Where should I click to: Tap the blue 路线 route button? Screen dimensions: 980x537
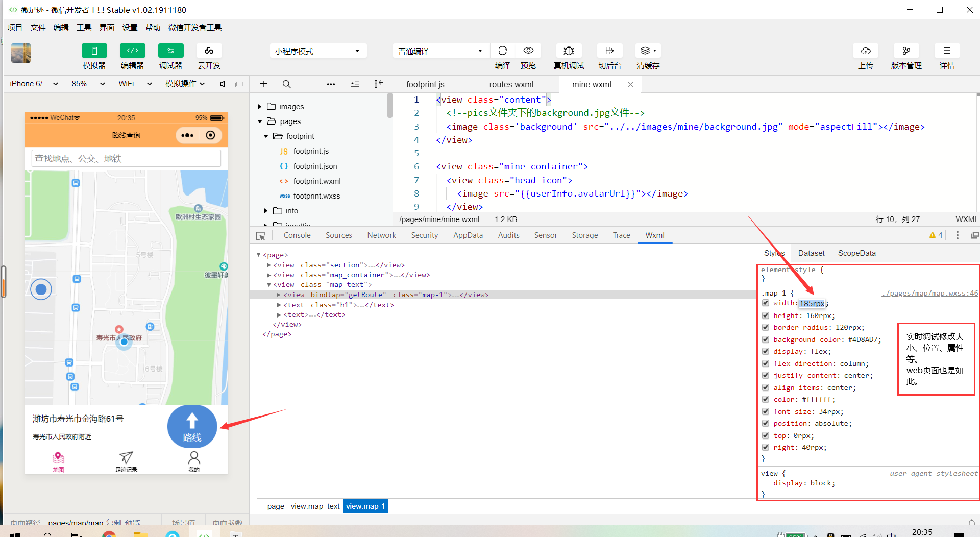pyautogui.click(x=192, y=426)
